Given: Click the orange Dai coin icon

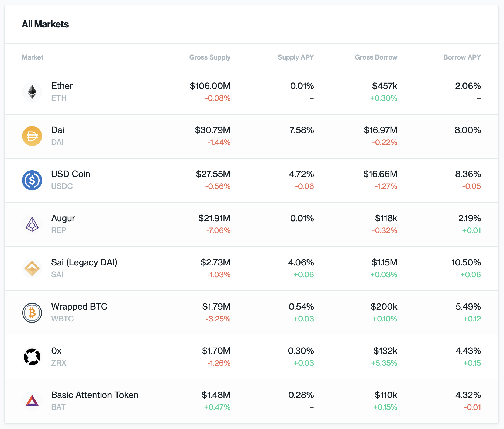Looking at the screenshot, I should pos(32,136).
